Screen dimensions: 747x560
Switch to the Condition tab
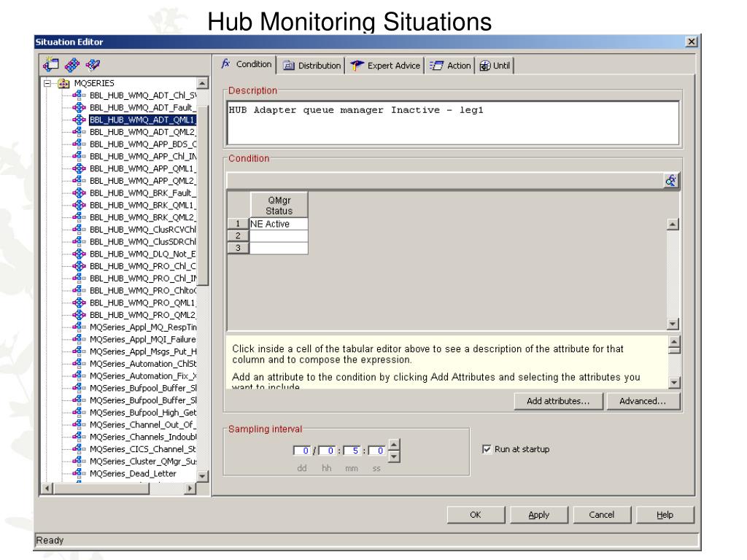[x=247, y=64]
